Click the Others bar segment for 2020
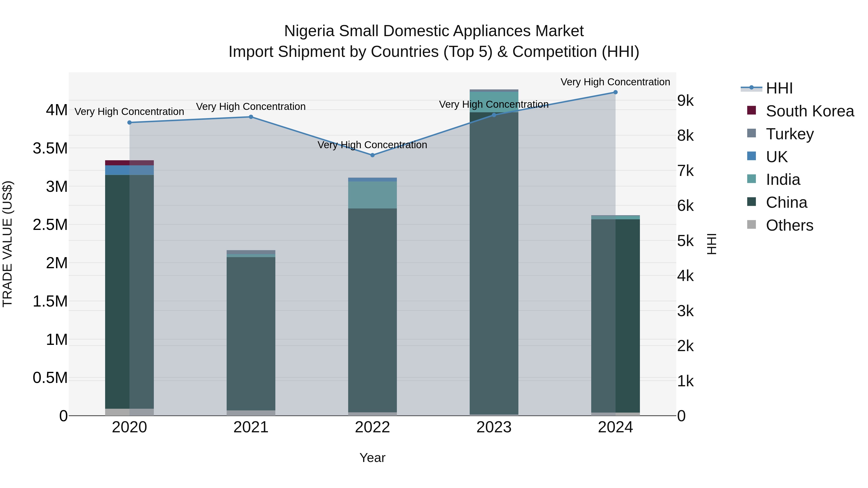The image size is (868, 488). pos(129,412)
